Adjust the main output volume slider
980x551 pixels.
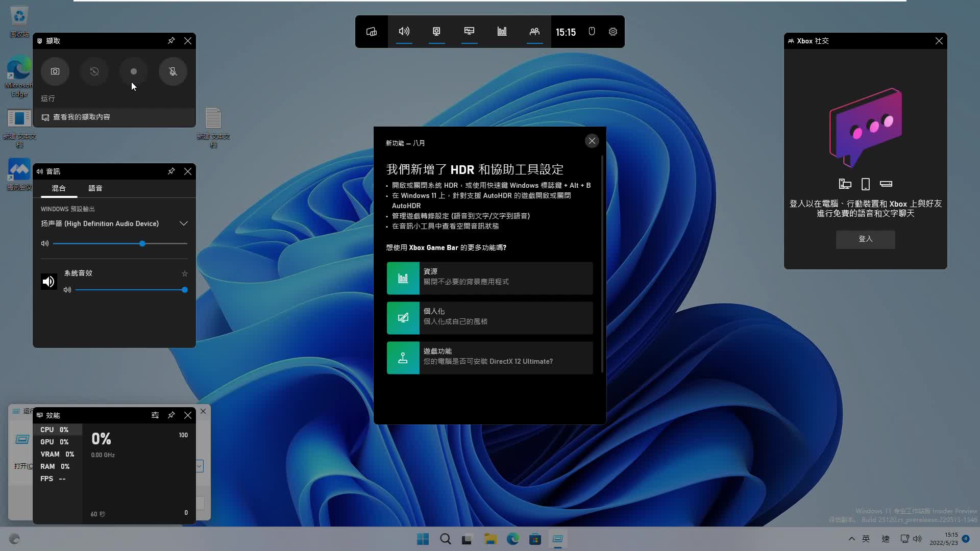pyautogui.click(x=120, y=243)
